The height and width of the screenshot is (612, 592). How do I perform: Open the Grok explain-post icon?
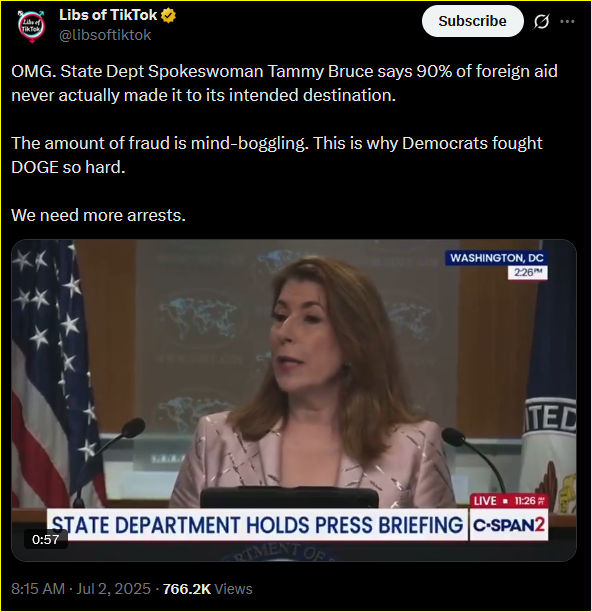pyautogui.click(x=541, y=21)
